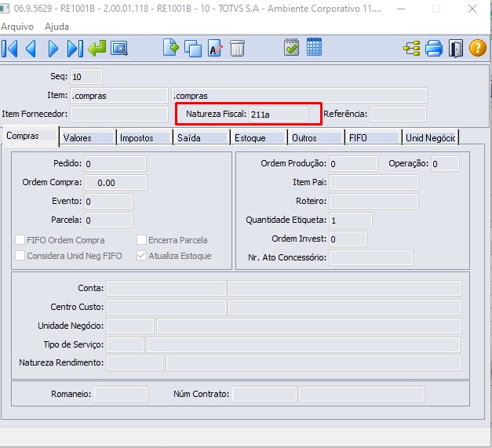492x448 pixels.
Task: Exit via the door icon
Action: (x=456, y=49)
